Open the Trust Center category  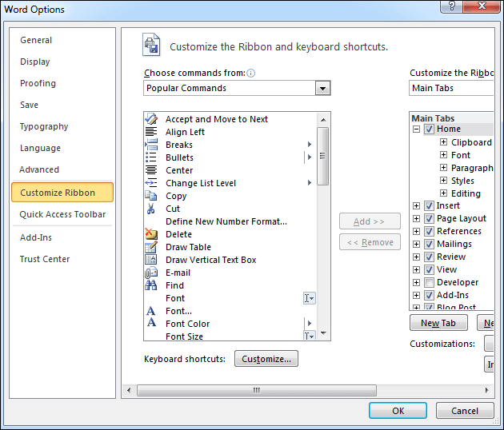pyautogui.click(x=45, y=259)
